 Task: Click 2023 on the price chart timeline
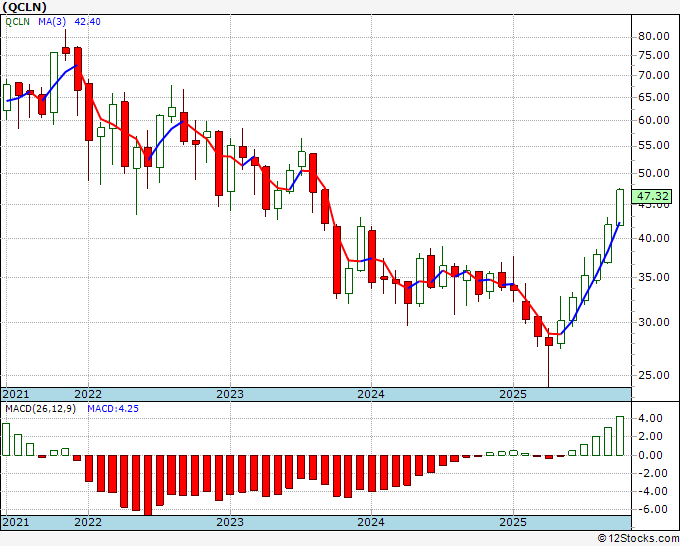click(230, 394)
